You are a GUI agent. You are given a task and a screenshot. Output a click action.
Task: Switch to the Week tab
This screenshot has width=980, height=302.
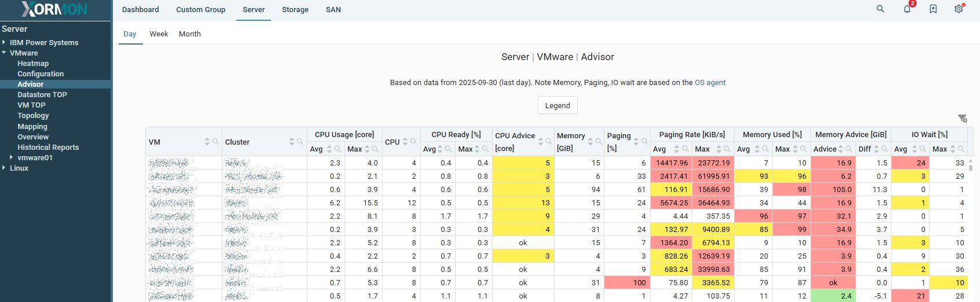point(159,34)
